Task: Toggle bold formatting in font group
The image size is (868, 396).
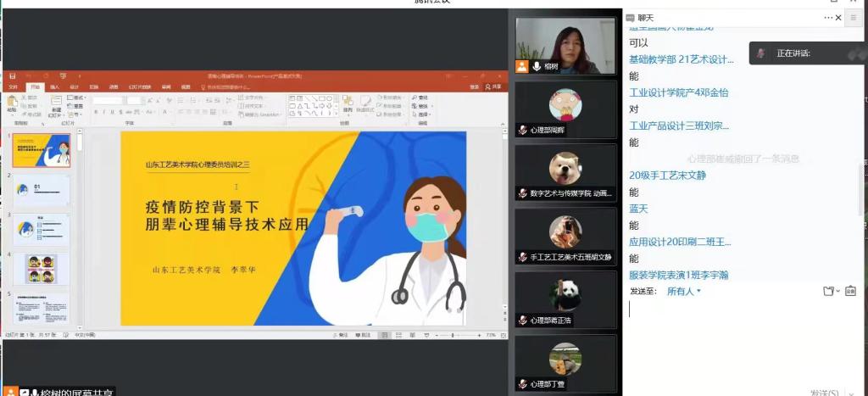Action: pos(97,112)
